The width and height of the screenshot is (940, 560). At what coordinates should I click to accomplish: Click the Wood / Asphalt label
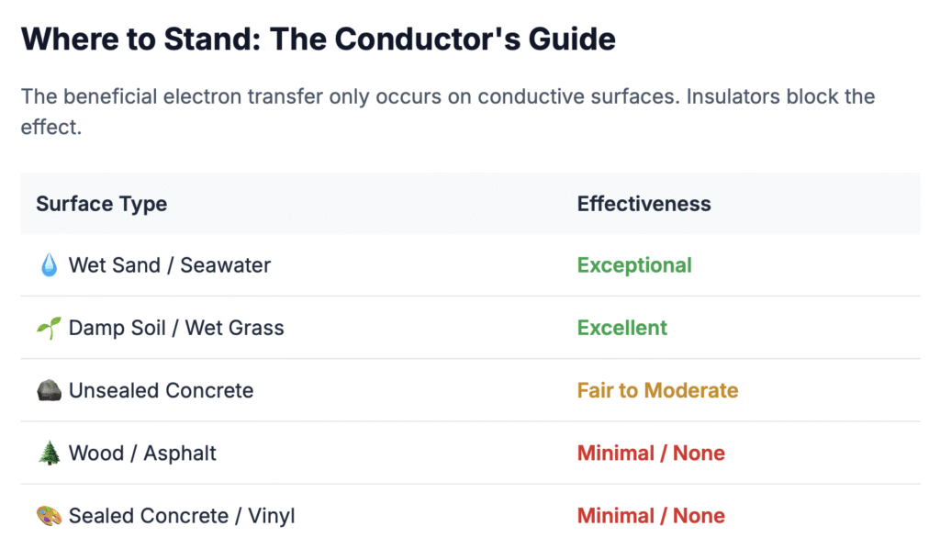[x=142, y=454]
